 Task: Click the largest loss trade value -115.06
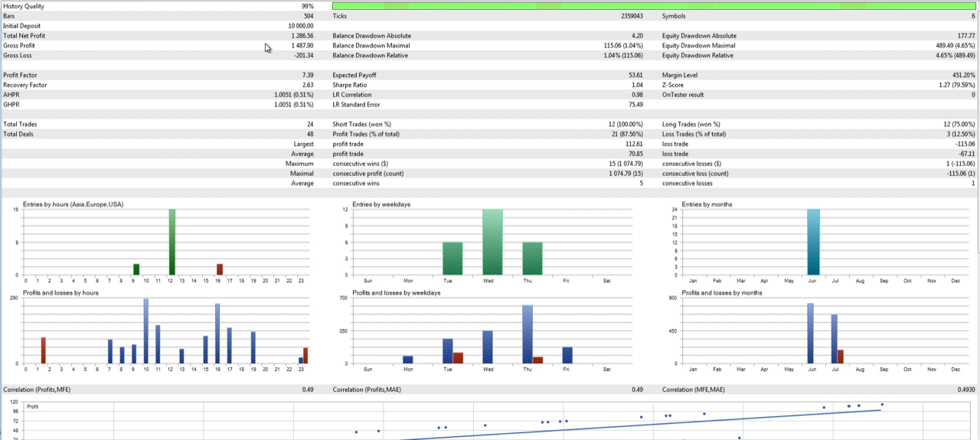point(966,145)
